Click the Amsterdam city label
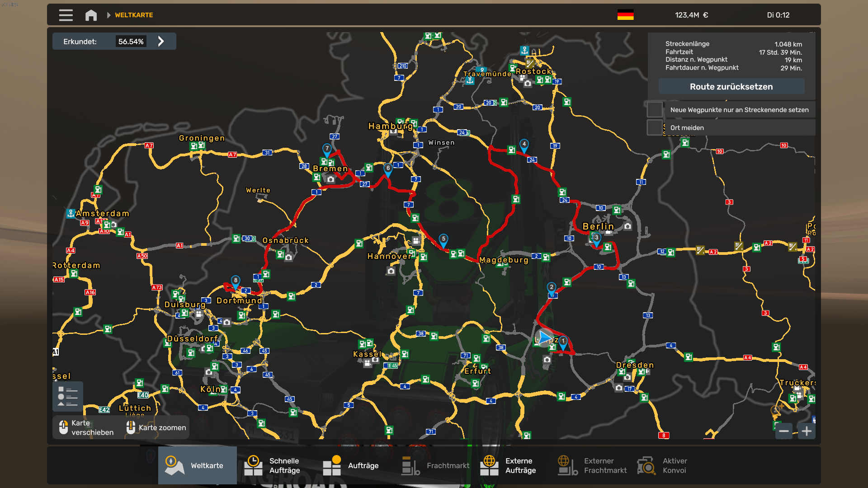The image size is (868, 488). coord(103,213)
